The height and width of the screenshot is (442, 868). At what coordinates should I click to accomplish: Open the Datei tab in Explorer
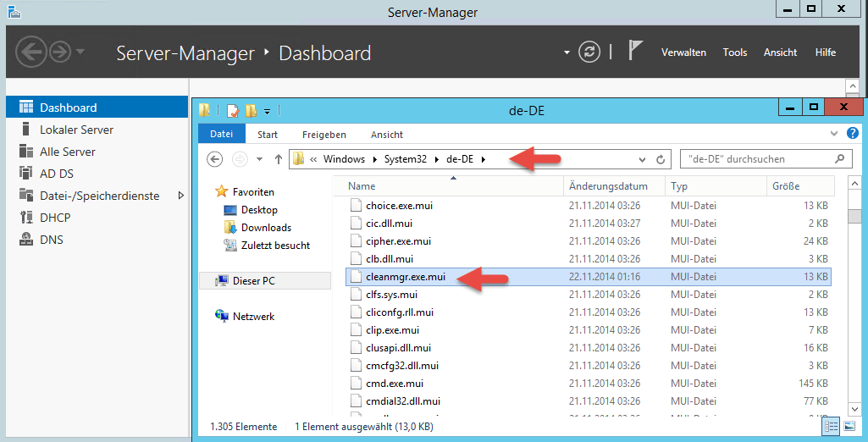click(221, 135)
